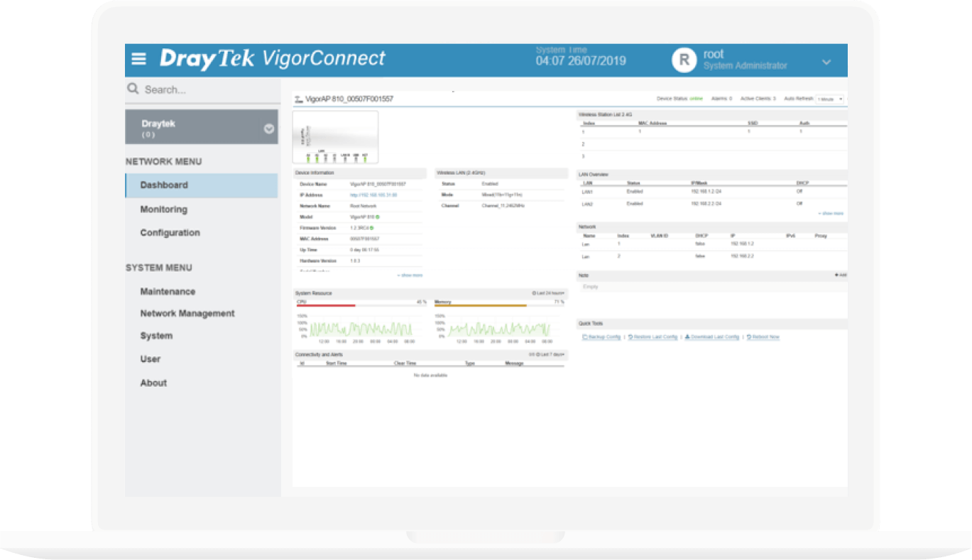This screenshot has width=972, height=560.
Task: Click the Download Last Config link
Action: (x=712, y=337)
